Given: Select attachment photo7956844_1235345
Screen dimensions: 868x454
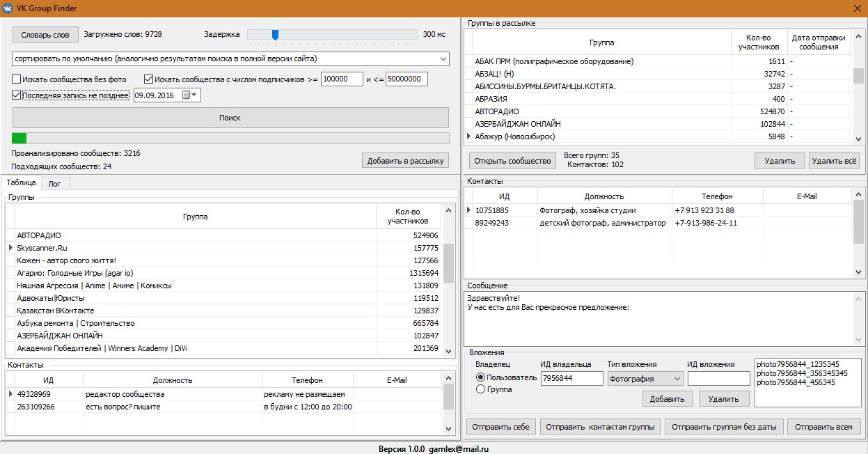Looking at the screenshot, I should pyautogui.click(x=798, y=364).
